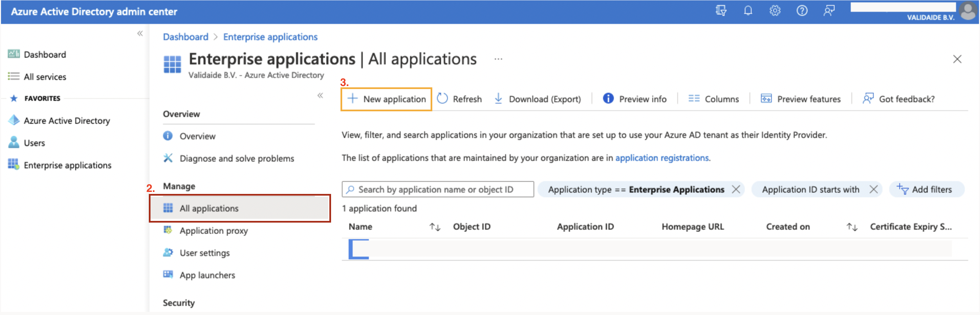Select Azure Active Directory under Favorites
The width and height of the screenshot is (980, 315).
click(66, 120)
